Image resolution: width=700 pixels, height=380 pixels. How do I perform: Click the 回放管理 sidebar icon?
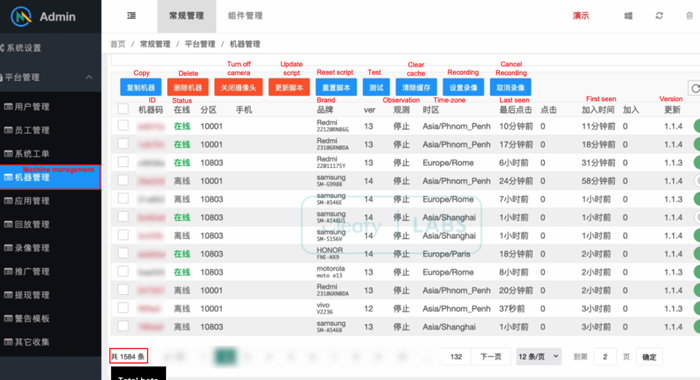click(8, 224)
